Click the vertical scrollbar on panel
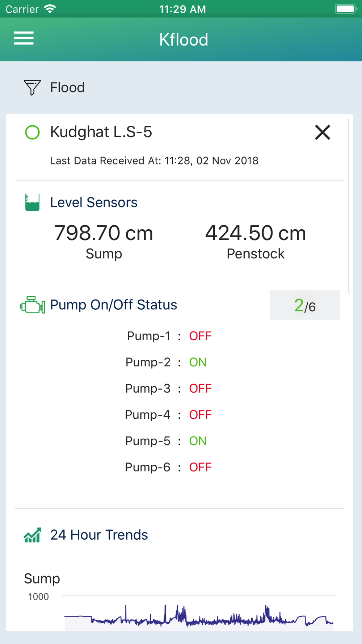 coord(349,205)
